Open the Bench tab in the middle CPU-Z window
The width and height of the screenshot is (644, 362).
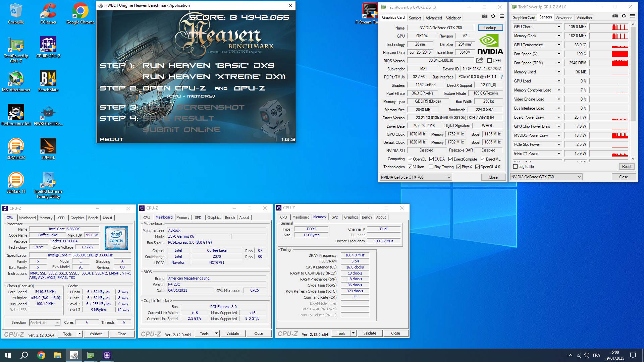pos(230,218)
